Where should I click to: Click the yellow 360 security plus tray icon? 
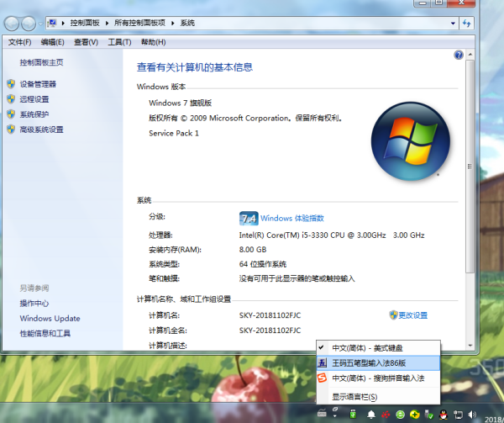tap(415, 415)
